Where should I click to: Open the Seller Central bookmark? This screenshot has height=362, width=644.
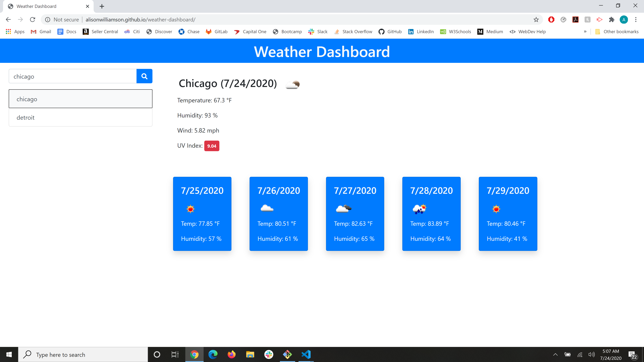point(100,32)
